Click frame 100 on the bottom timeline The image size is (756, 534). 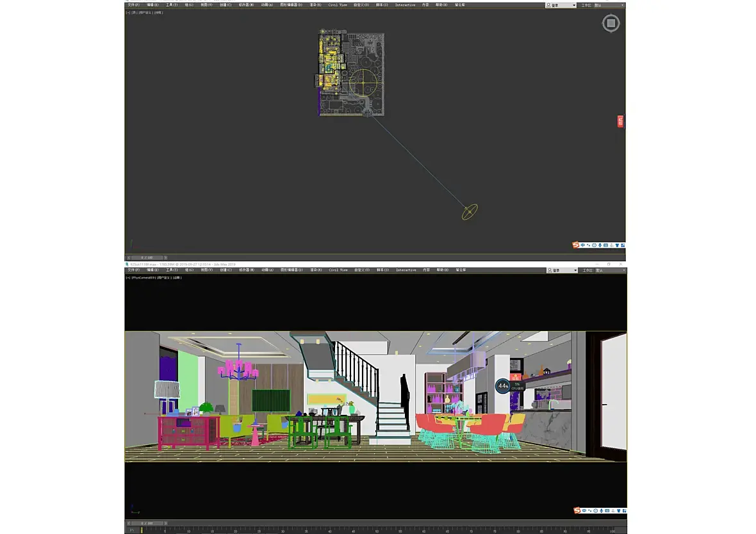tap(612, 530)
